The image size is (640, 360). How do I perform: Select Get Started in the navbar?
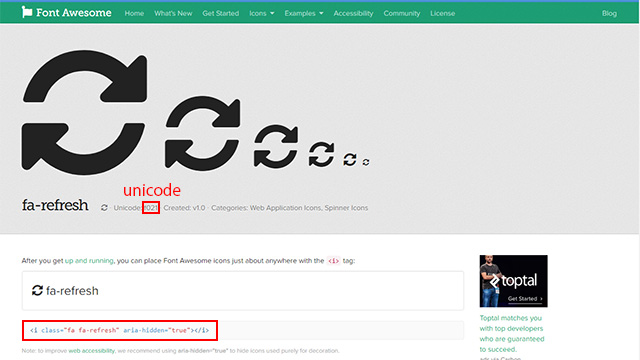pos(220,13)
